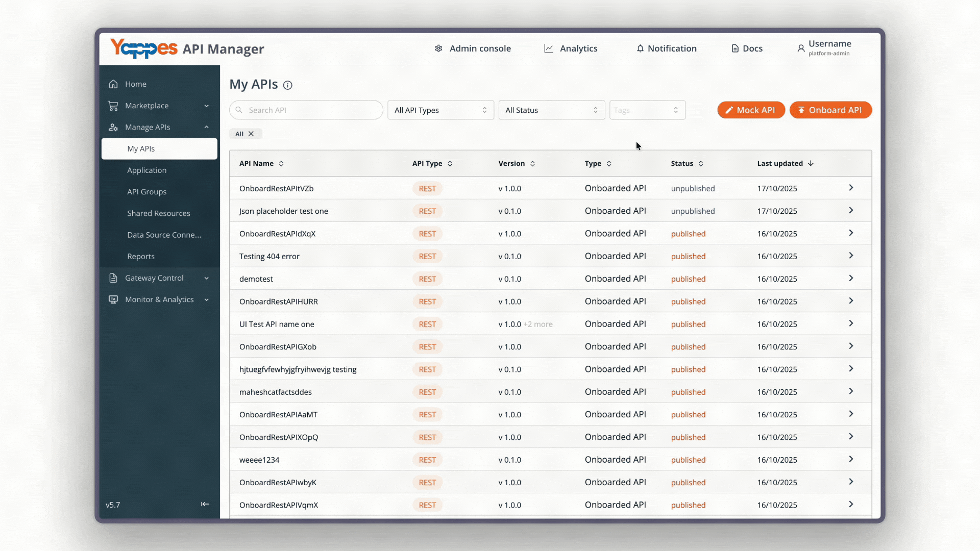Click the Monitor & Analytics screen icon
This screenshot has height=551, width=980.
click(113, 299)
